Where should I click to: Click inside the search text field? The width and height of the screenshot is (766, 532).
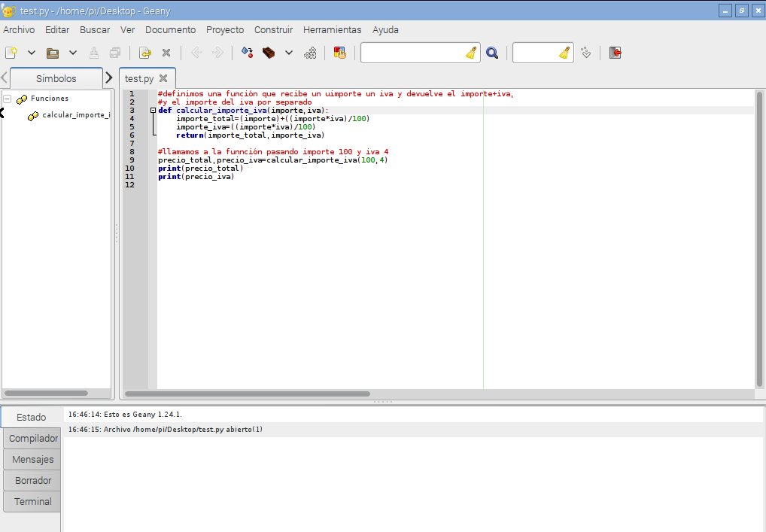point(413,53)
